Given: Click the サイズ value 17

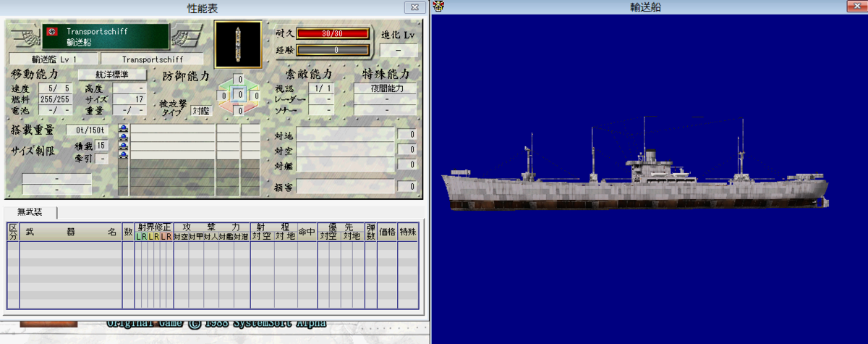Looking at the screenshot, I should [x=130, y=99].
